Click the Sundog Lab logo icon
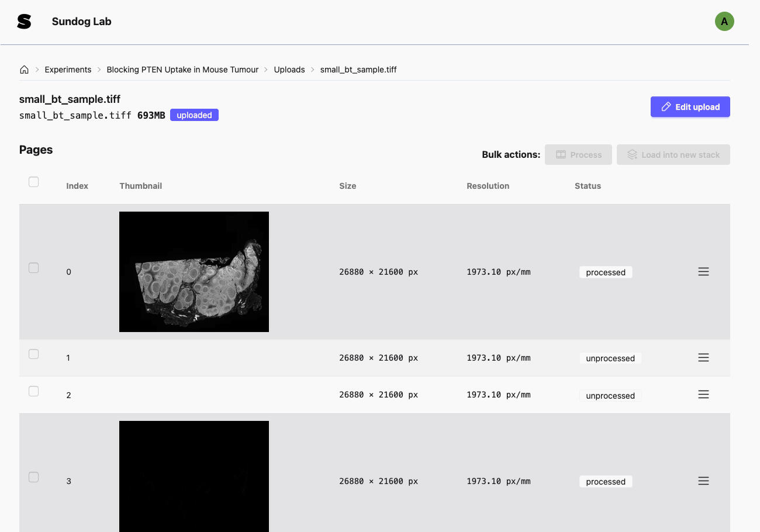 click(x=24, y=21)
